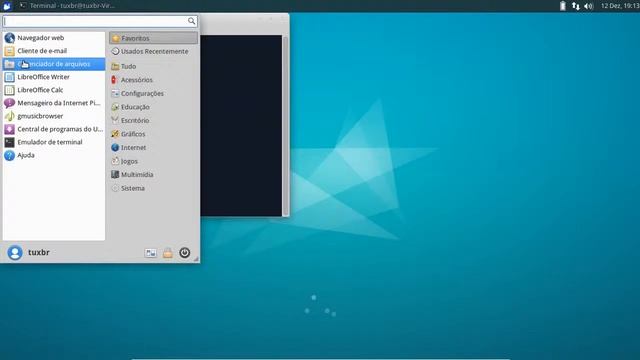Open the volume indicator in the panel
This screenshot has height=360, width=640.
(x=589, y=6)
